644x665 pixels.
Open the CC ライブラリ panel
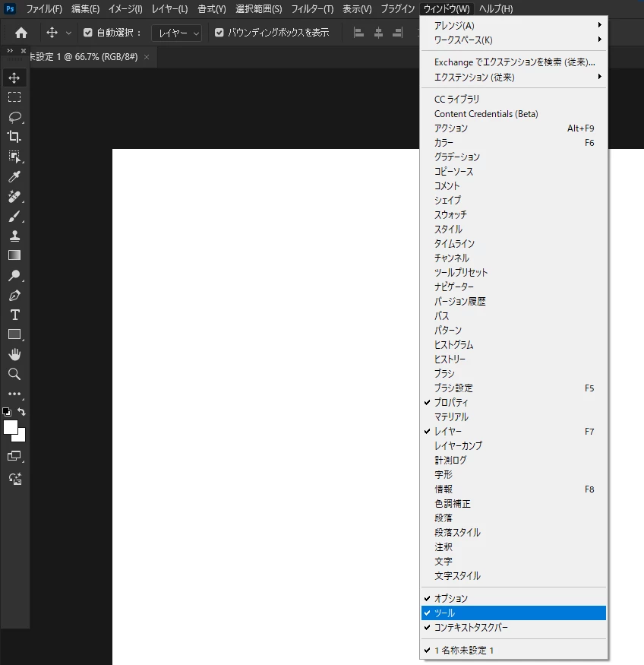tap(513, 100)
